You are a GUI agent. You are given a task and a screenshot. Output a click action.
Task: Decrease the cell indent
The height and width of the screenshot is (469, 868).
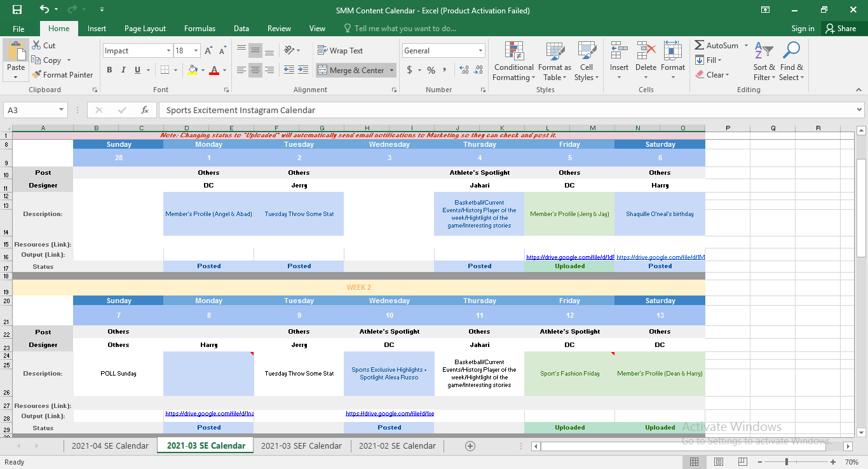[289, 70]
